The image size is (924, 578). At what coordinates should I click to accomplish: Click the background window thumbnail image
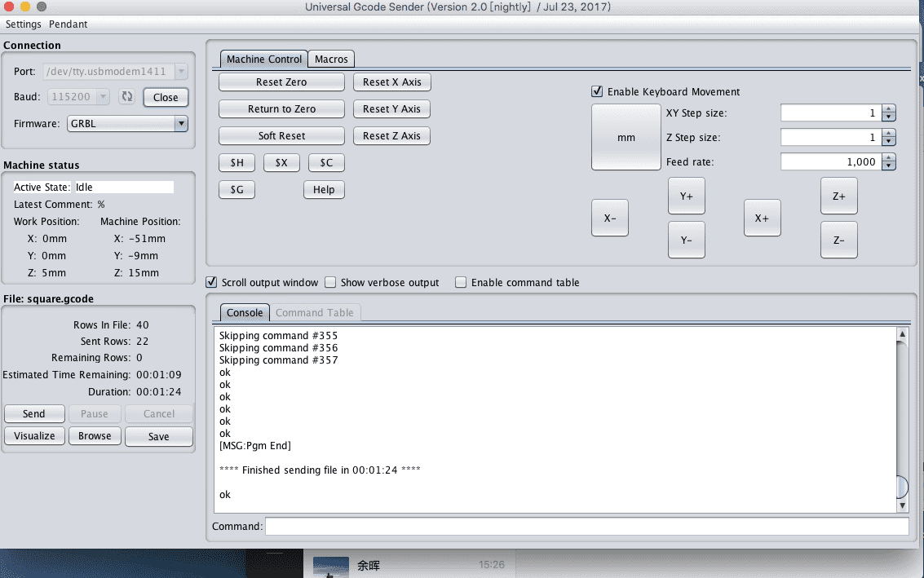(x=330, y=567)
